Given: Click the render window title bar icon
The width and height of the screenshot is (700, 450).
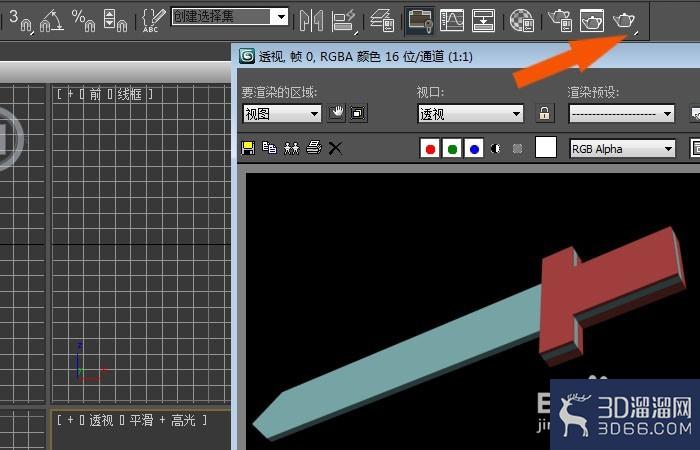Looking at the screenshot, I should (x=247, y=57).
